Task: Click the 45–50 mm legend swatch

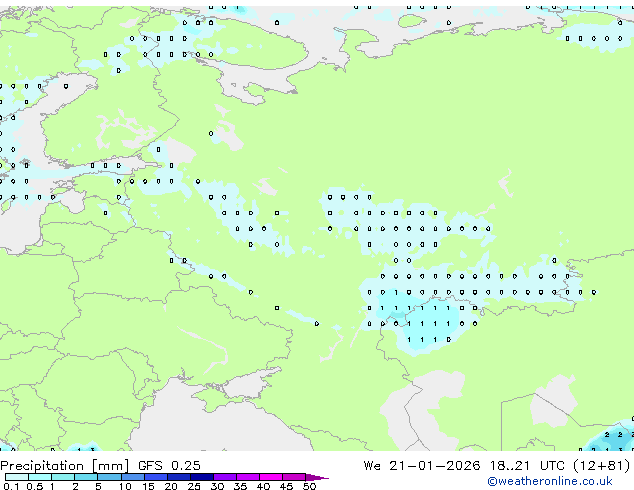Action: tap(294, 477)
